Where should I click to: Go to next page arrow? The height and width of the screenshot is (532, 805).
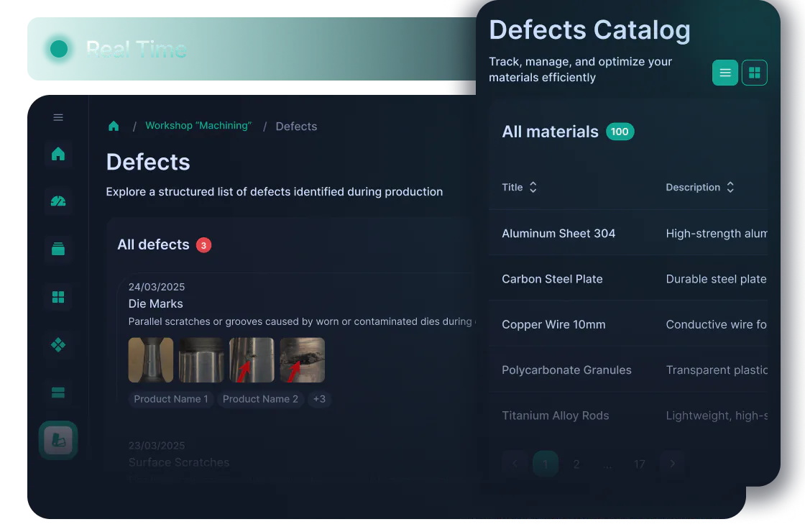(x=672, y=464)
